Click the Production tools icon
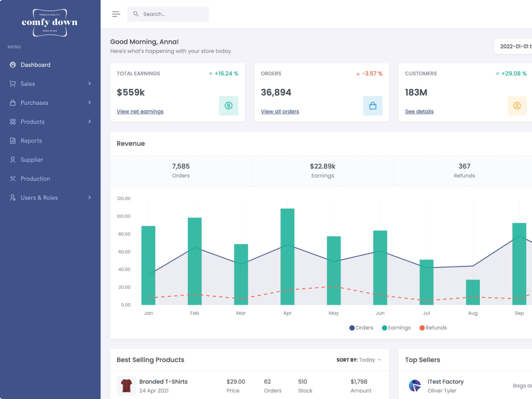The image size is (532, 399). 13,178
